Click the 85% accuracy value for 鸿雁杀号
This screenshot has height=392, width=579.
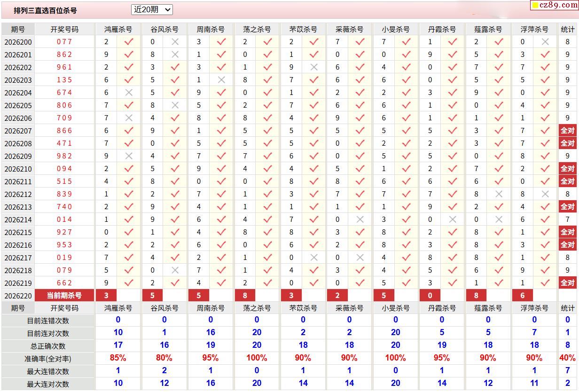click(118, 358)
